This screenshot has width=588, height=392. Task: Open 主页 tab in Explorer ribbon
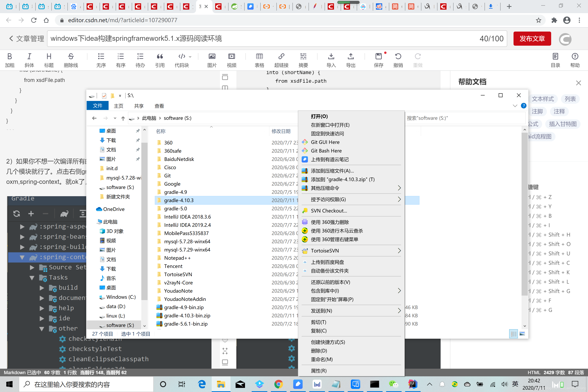pos(119,106)
